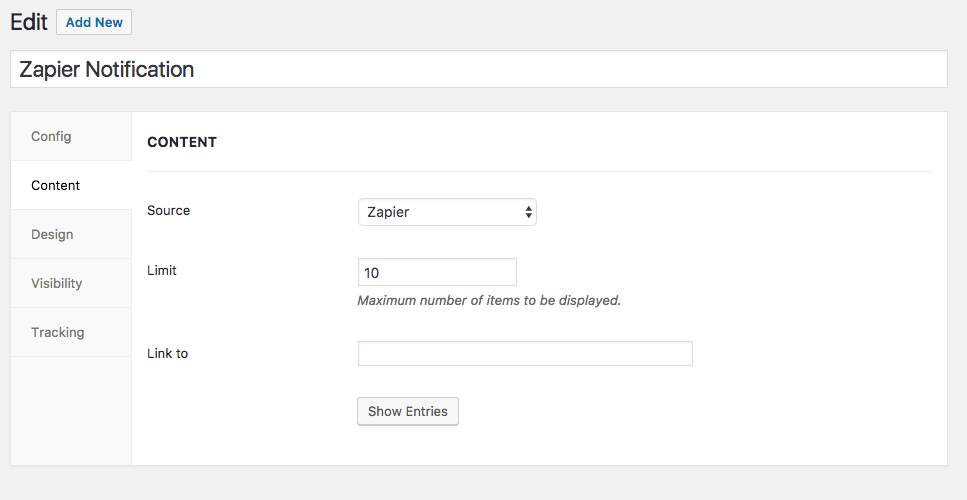Click the Link to field label

pos(167,353)
